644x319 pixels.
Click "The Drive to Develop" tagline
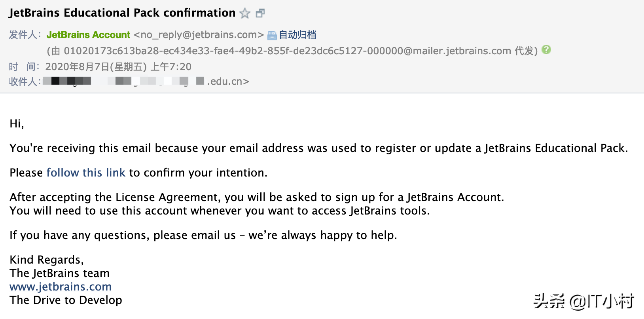pos(66,300)
